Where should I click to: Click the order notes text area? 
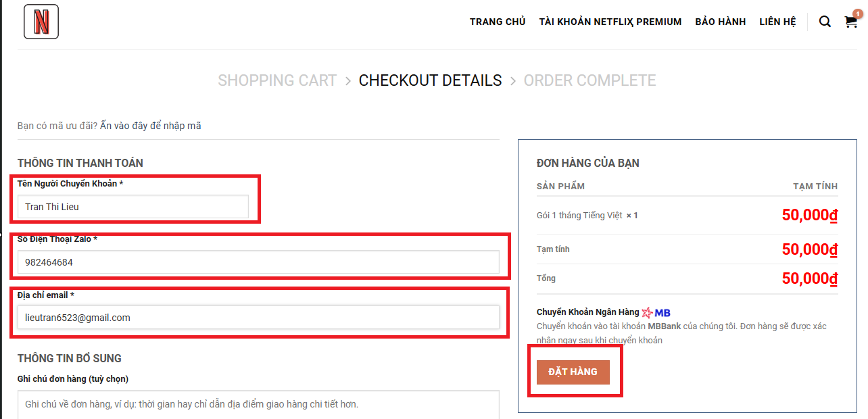(x=258, y=404)
